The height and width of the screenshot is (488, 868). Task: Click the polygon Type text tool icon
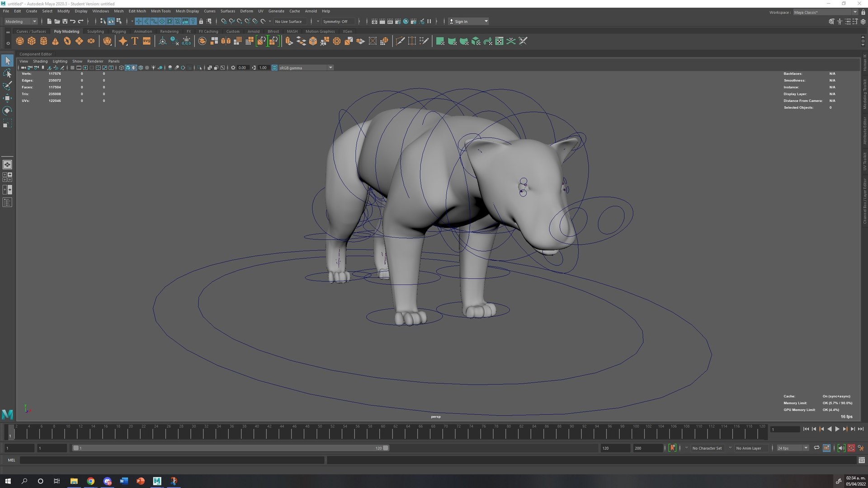coord(135,41)
